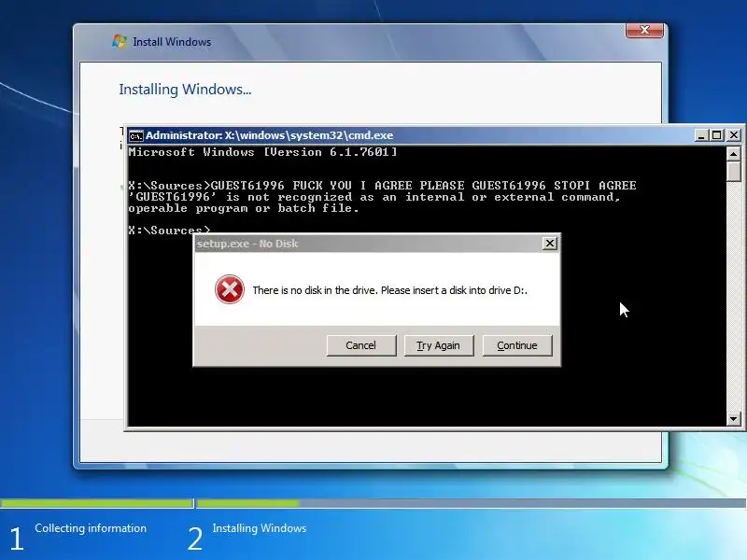Click the cmd.exe window system icon

click(135, 135)
